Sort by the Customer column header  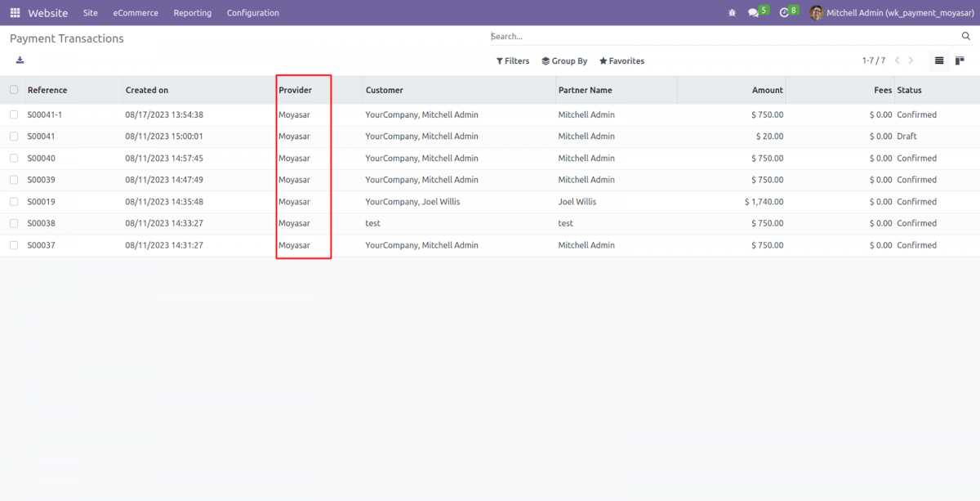click(385, 90)
